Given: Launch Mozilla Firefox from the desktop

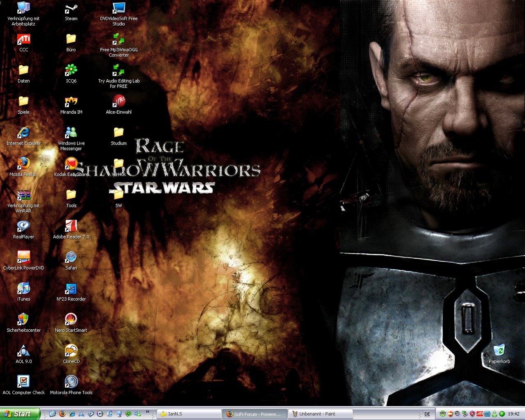Looking at the screenshot, I should click(x=23, y=164).
